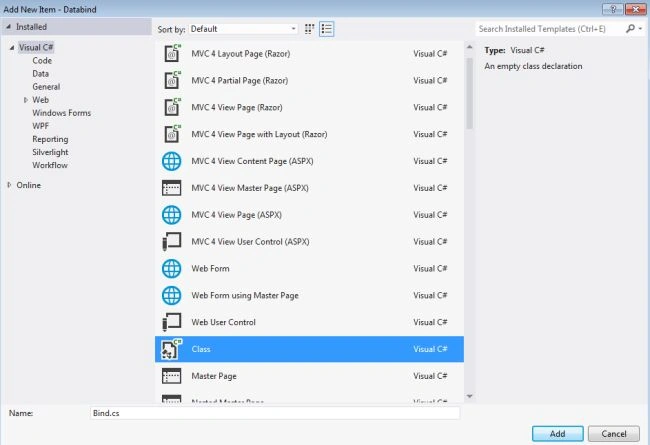Click the Cancel button
This screenshot has width=650, height=445.
614,433
